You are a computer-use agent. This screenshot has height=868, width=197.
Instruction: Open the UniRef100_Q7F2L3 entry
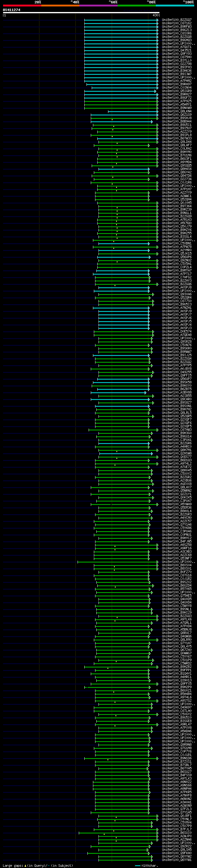tap(177, 809)
